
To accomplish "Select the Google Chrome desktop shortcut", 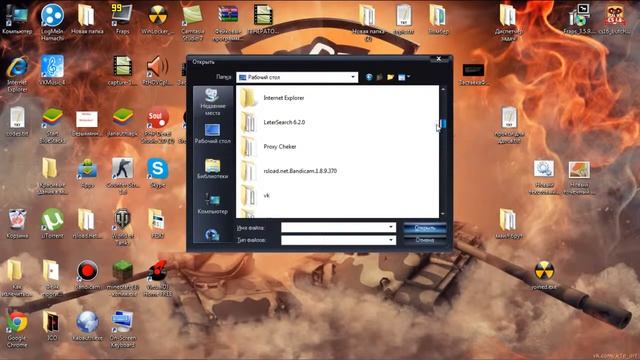I will (17, 329).
